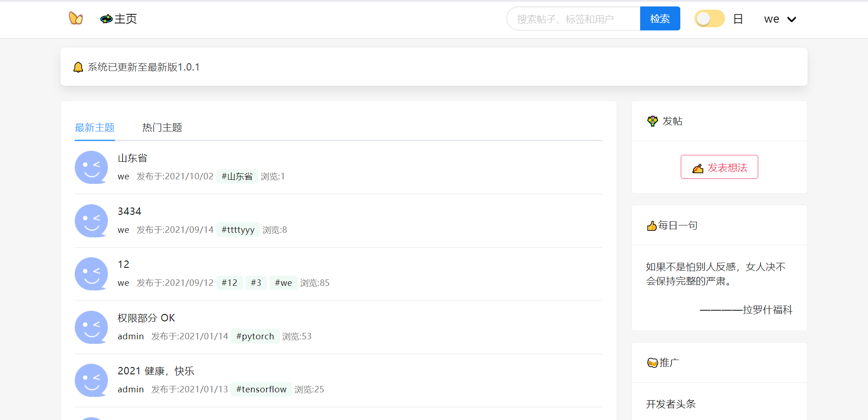Click the 浏览:85 view count
Viewport: 868px width, 420px height.
tap(315, 283)
